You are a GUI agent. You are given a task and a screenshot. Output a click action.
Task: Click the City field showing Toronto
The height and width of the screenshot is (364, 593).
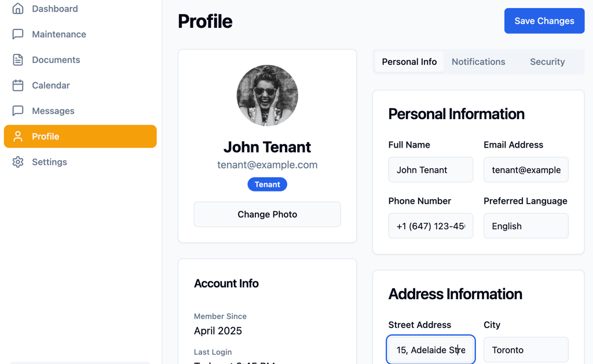click(x=526, y=350)
